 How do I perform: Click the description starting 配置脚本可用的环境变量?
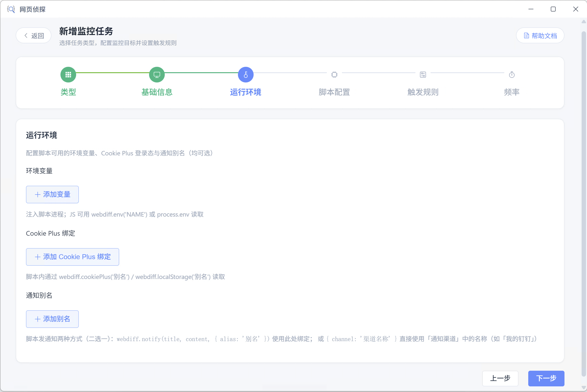point(119,153)
